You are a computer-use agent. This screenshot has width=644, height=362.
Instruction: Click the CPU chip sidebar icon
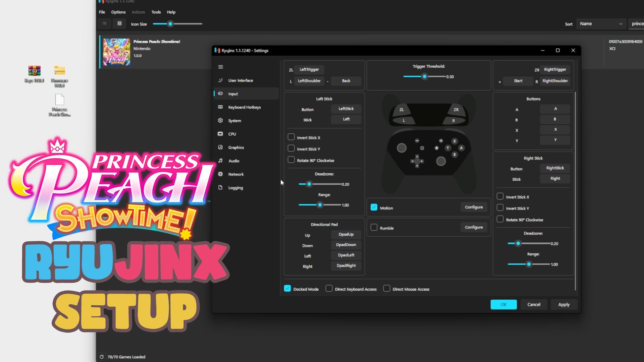[220, 134]
